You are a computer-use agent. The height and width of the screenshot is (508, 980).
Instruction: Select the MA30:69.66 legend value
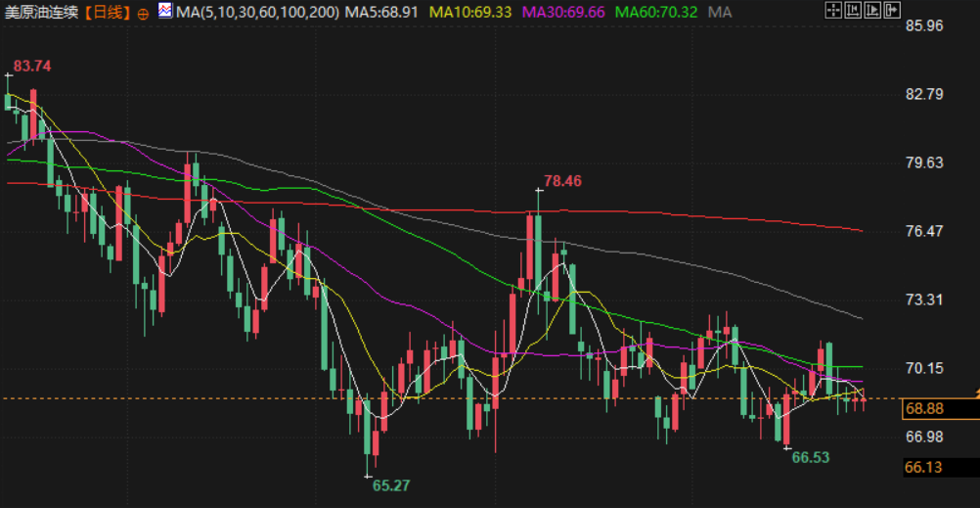(563, 12)
